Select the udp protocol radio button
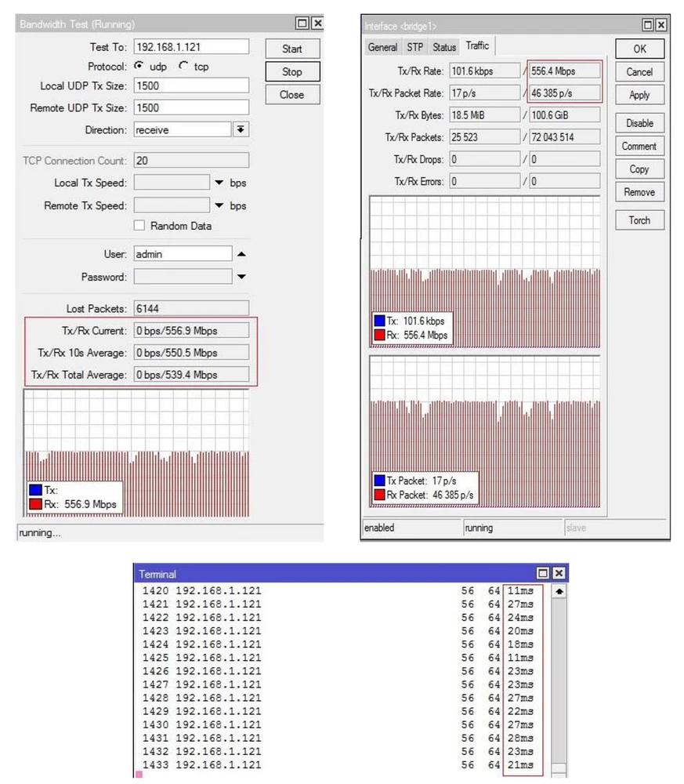 pos(139,67)
